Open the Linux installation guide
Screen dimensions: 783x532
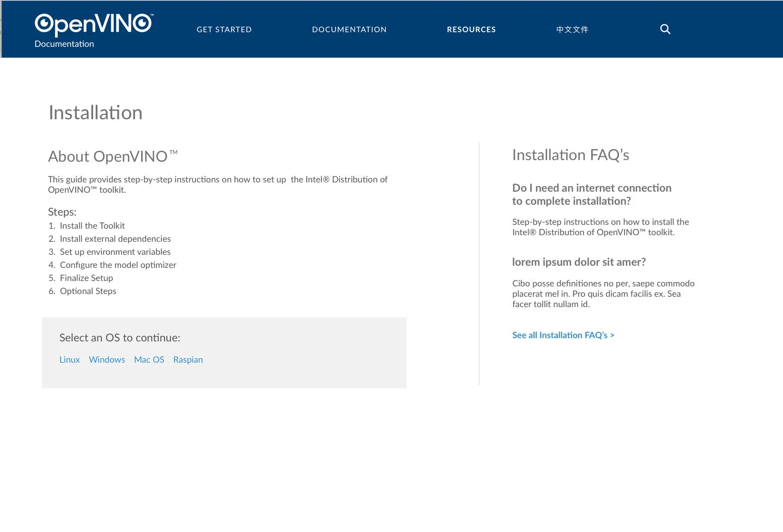pyautogui.click(x=69, y=359)
